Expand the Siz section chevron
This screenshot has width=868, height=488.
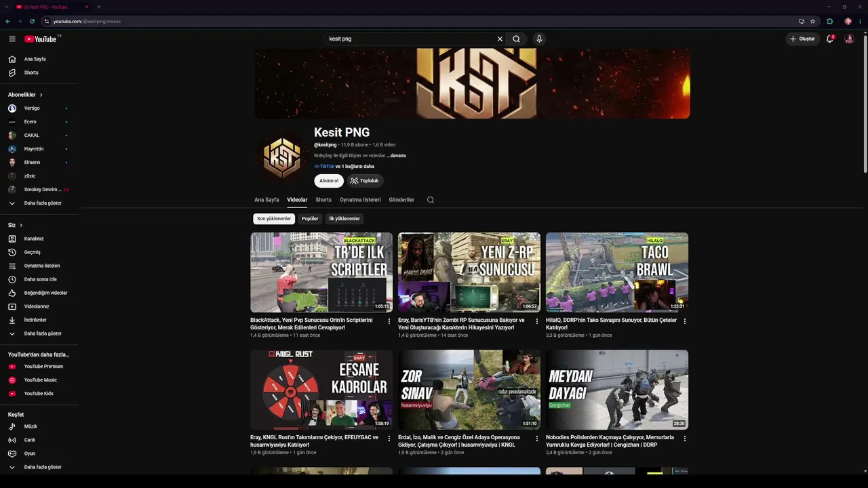coord(21,225)
